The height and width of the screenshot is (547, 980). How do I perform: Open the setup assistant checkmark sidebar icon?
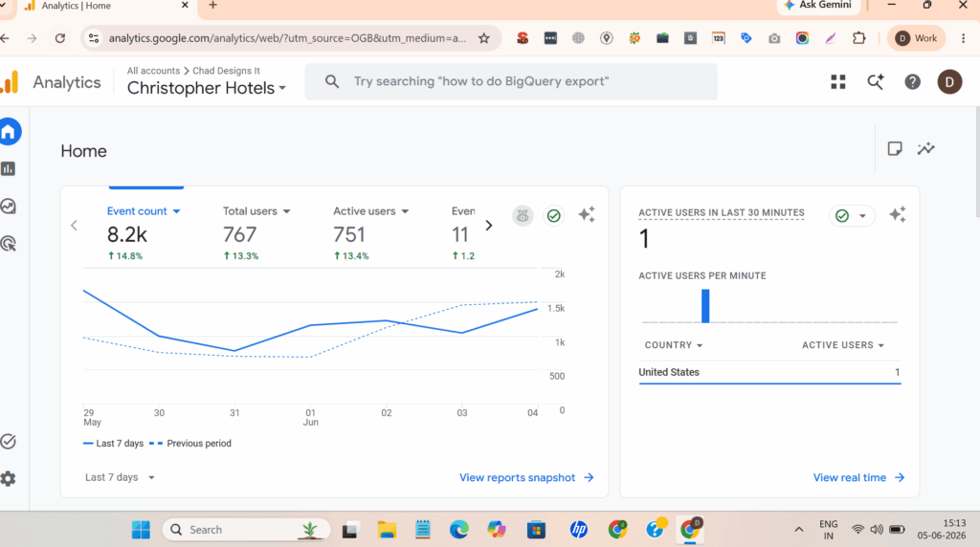(8, 442)
